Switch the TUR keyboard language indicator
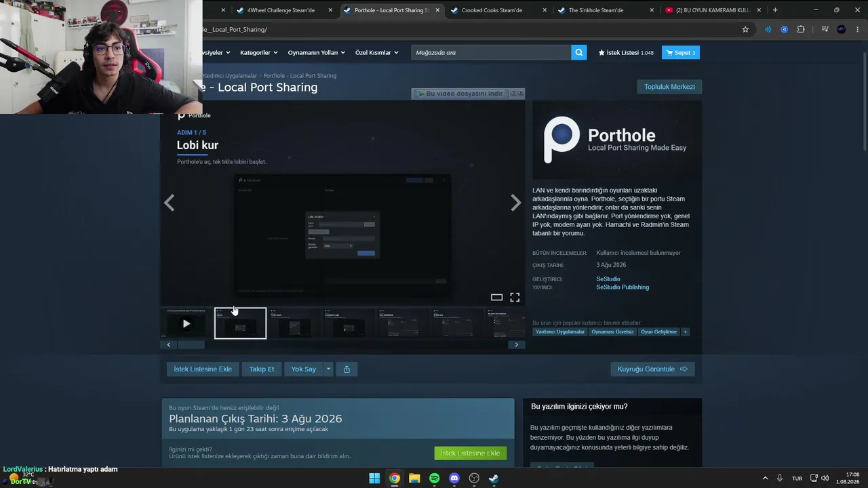Screen dimensions: 868x488 (797, 478)
